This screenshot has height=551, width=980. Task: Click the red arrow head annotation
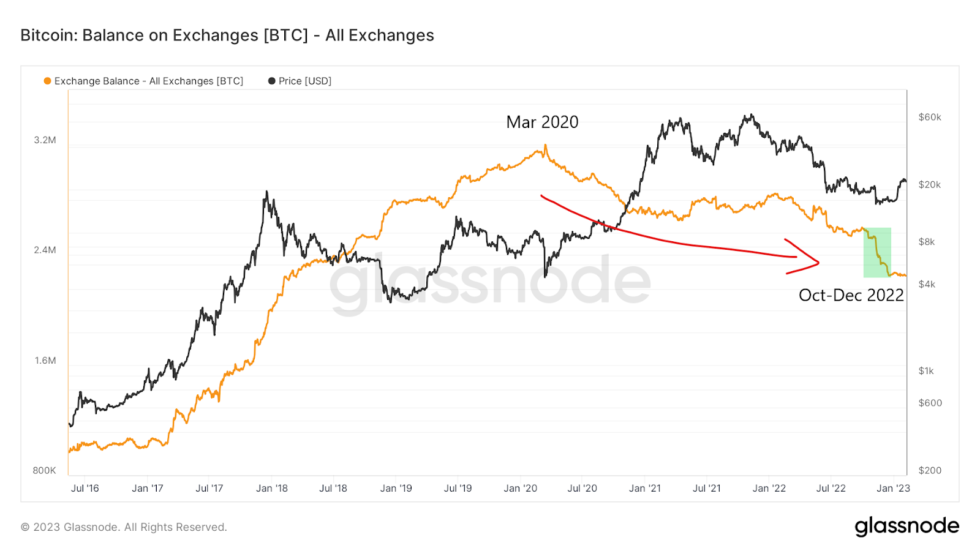[802, 256]
